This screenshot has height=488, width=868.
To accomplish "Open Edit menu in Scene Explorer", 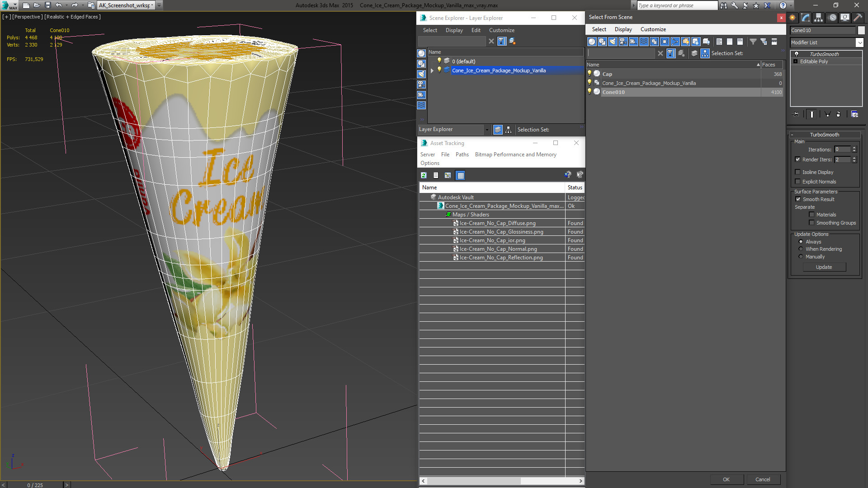I will tap(476, 30).
